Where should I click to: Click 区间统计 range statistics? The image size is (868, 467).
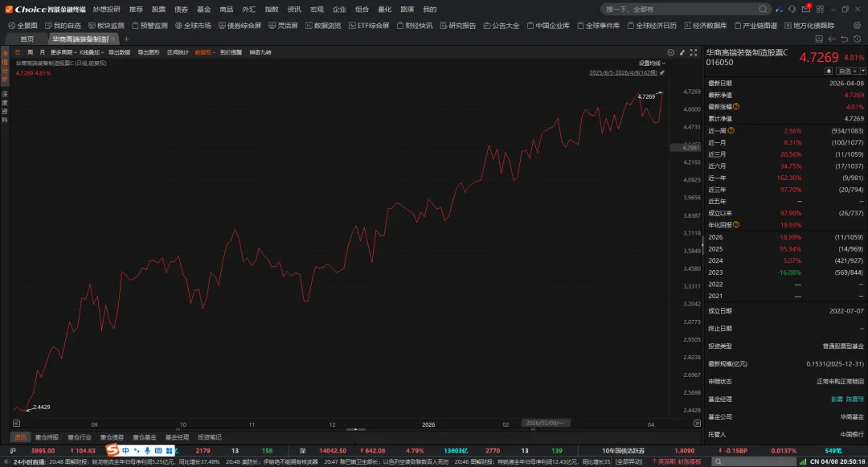[x=178, y=52]
